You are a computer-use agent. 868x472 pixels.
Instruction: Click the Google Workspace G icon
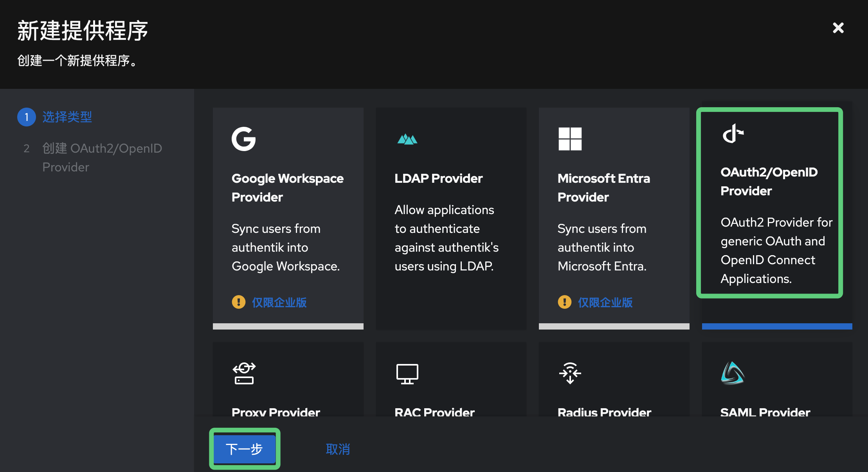click(243, 139)
